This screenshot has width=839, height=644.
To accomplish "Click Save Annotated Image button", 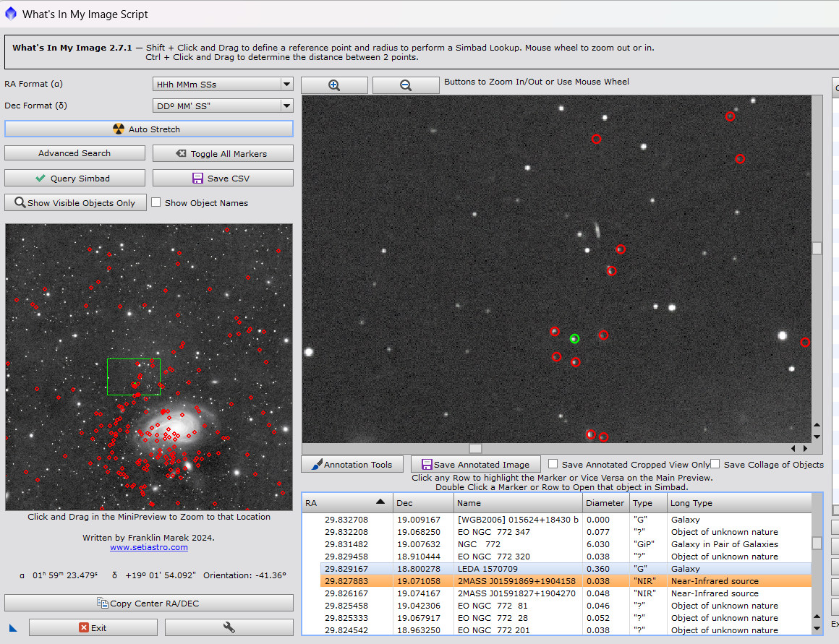I will [x=476, y=464].
